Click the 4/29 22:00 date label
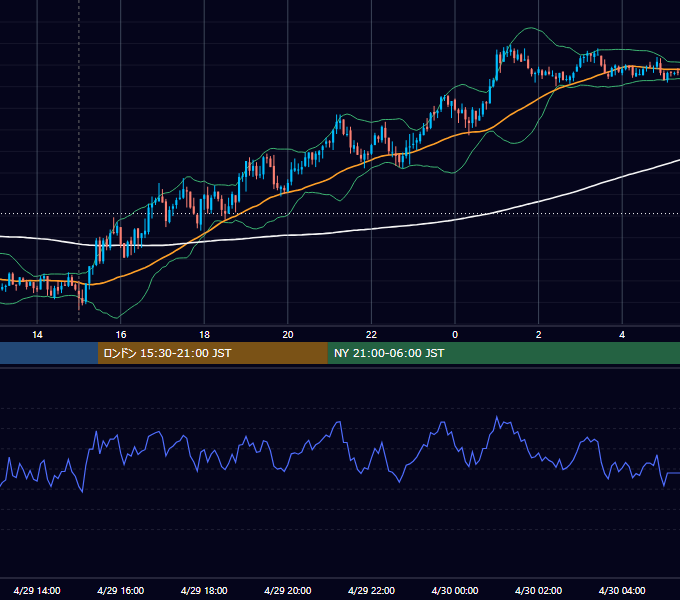The image size is (680, 600). pos(371,590)
